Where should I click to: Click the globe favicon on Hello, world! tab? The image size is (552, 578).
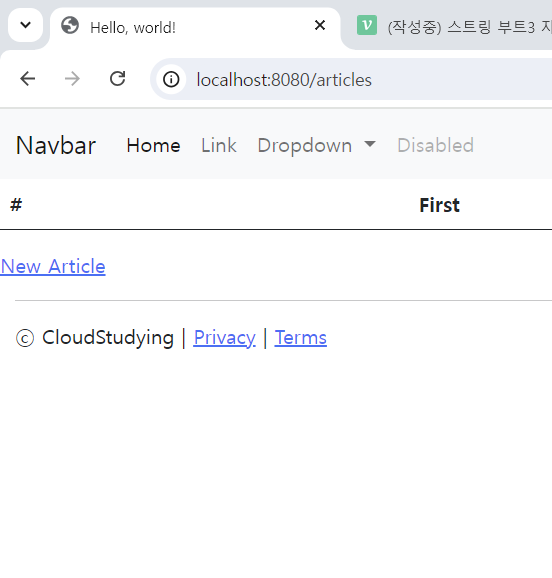pos(70,26)
